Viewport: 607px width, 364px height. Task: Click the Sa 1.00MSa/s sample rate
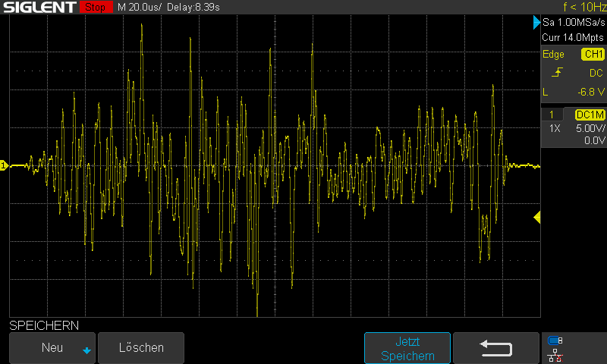click(574, 23)
